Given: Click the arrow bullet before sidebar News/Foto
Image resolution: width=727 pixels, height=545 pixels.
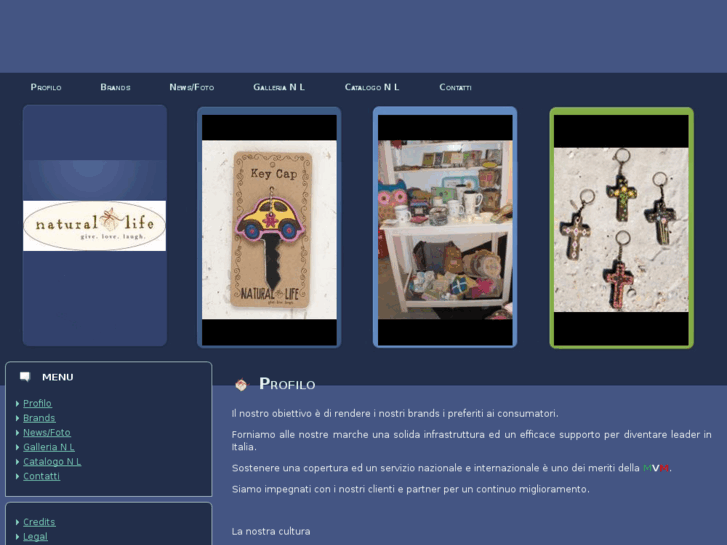Looking at the screenshot, I should pos(17,433).
